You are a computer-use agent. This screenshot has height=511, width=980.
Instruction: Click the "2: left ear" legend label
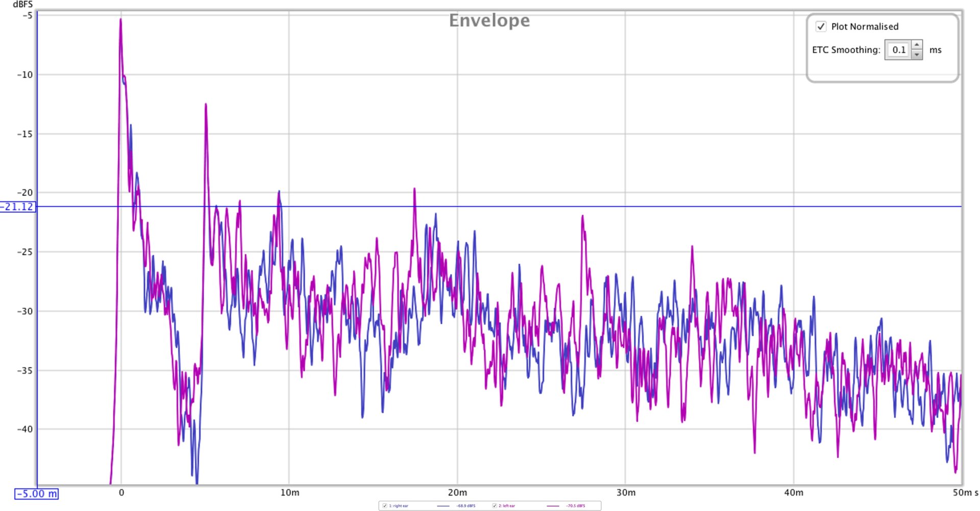pos(507,506)
